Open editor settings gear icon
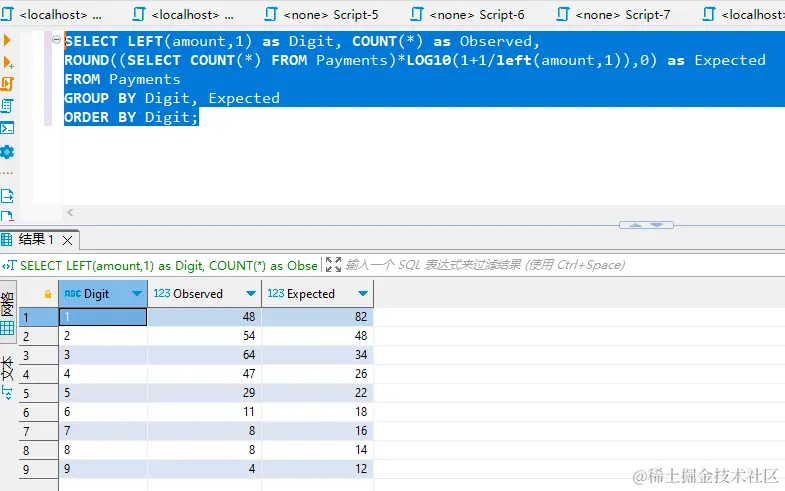 (8, 152)
